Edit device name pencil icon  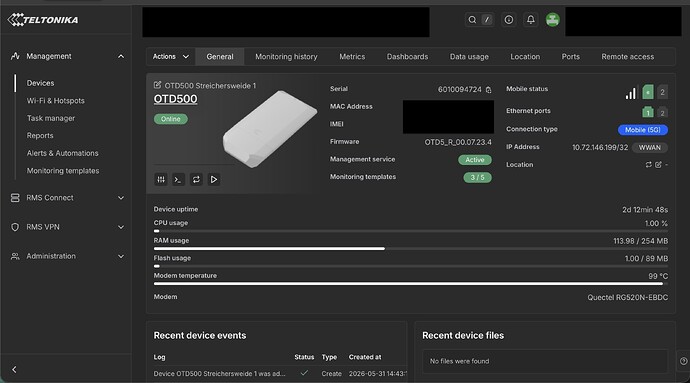pos(157,85)
